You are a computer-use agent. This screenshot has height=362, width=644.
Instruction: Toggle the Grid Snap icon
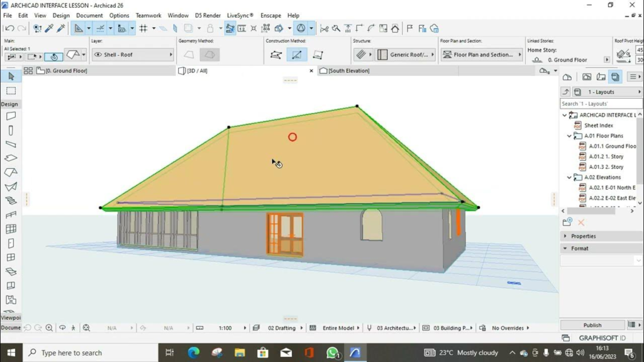[x=143, y=28]
